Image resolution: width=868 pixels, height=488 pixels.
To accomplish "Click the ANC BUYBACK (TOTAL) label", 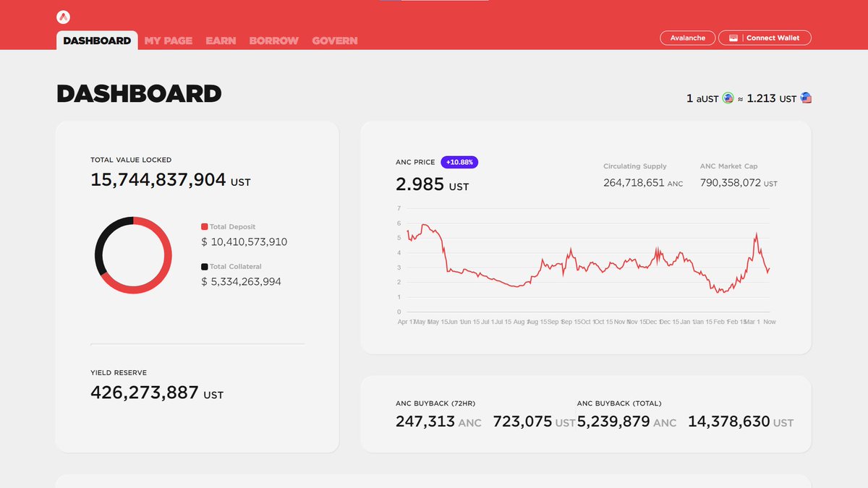I will 619,403.
